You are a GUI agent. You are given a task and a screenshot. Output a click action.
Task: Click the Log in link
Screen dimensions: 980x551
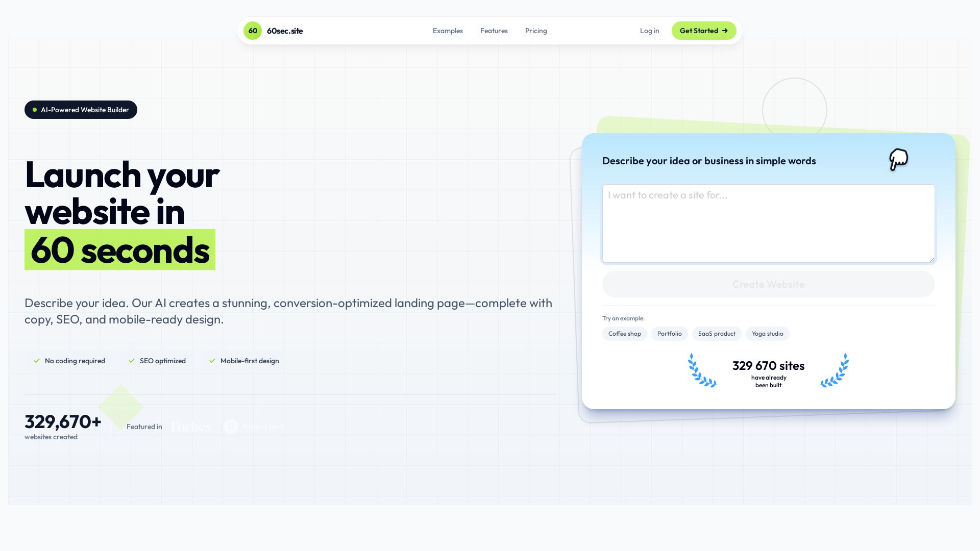(649, 31)
